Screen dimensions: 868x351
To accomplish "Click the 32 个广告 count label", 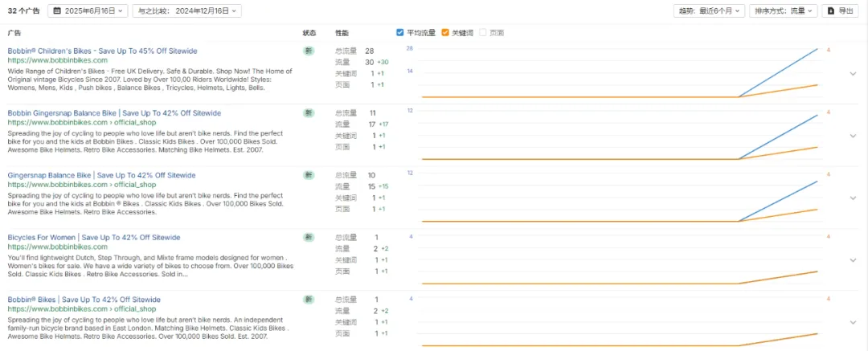I will click(x=24, y=10).
